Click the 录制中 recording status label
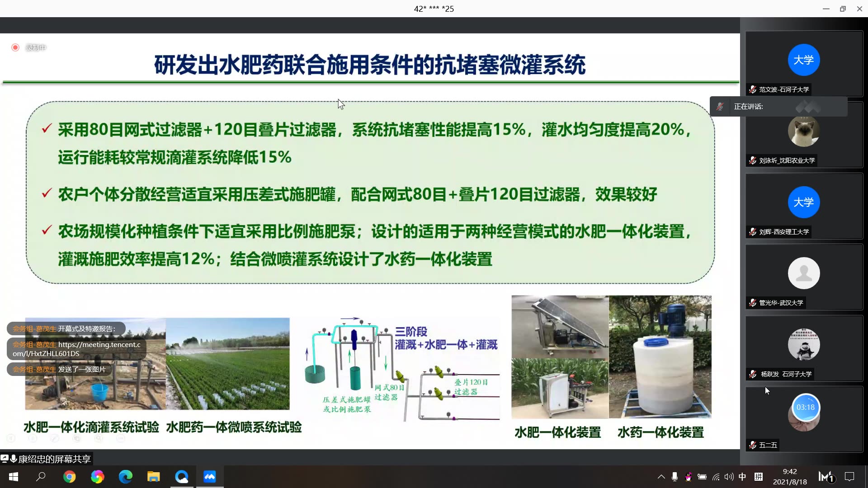 [x=36, y=47]
